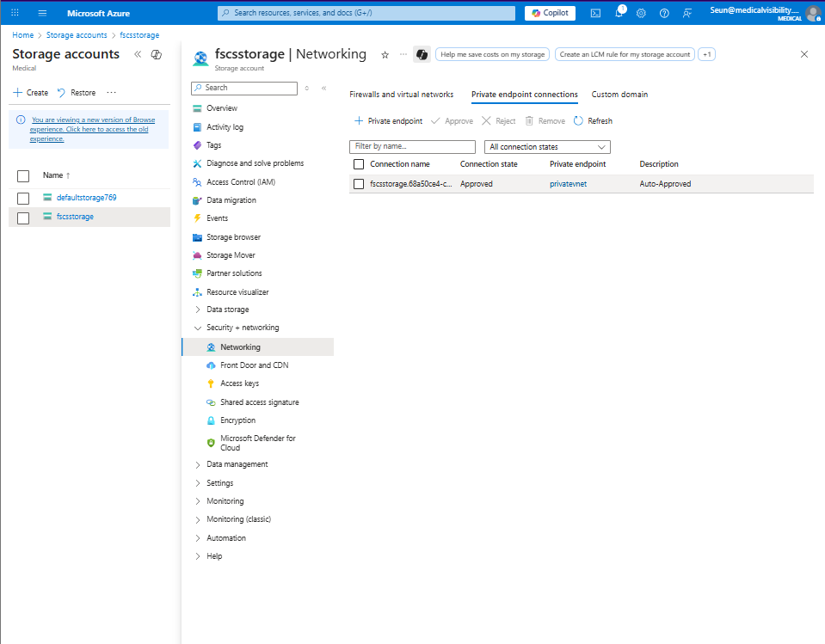825x644 pixels.
Task: Open defaultstorage769 storage account
Action: 86,198
